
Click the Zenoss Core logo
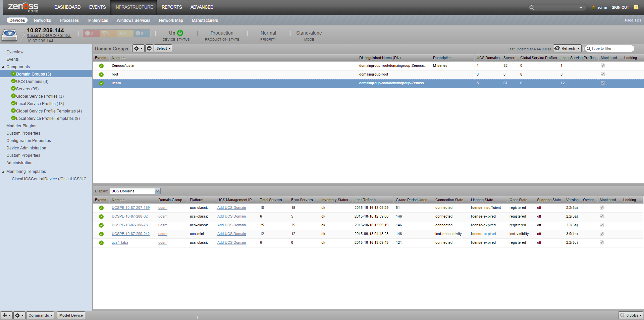pyautogui.click(x=23, y=7)
